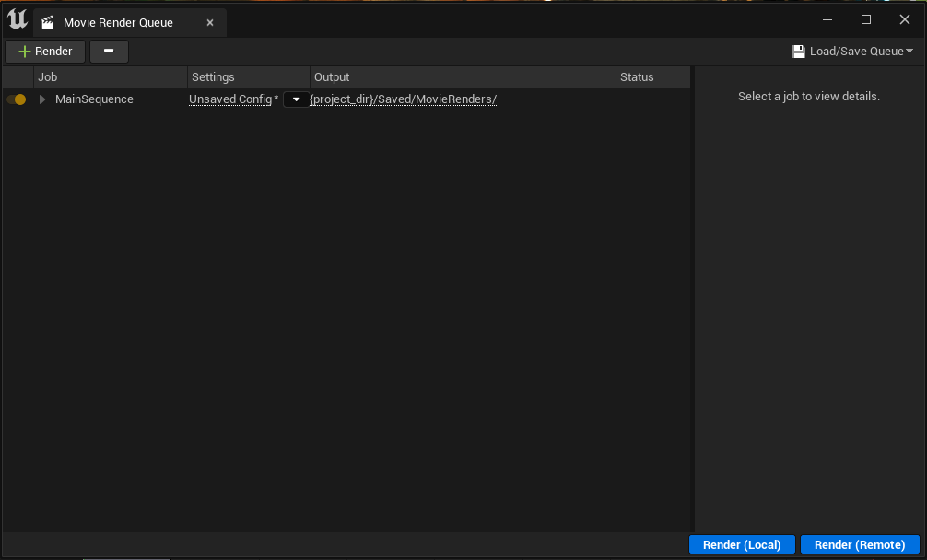Screen dimensions: 927x560
Task: Close the Movie Render Queue window
Action: (905, 19)
